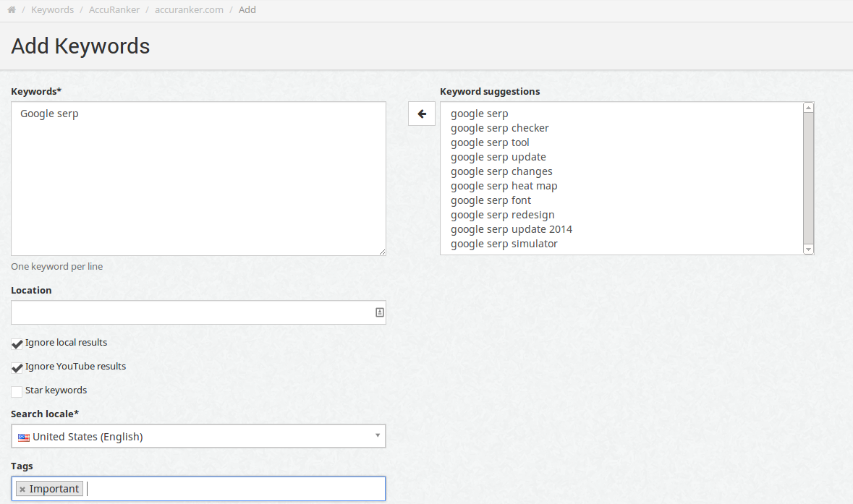The width and height of the screenshot is (853, 504).
Task: Go to the AccuRanker breadcrumb
Action: click(114, 10)
